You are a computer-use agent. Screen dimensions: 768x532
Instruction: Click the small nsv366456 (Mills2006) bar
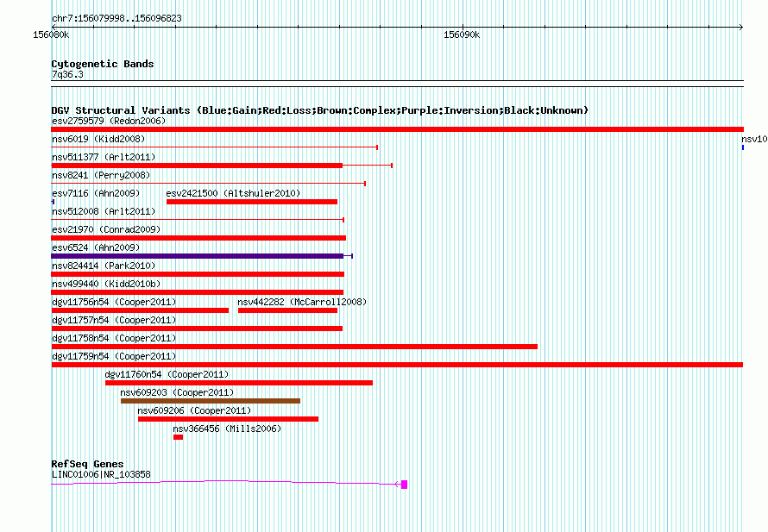(x=179, y=437)
